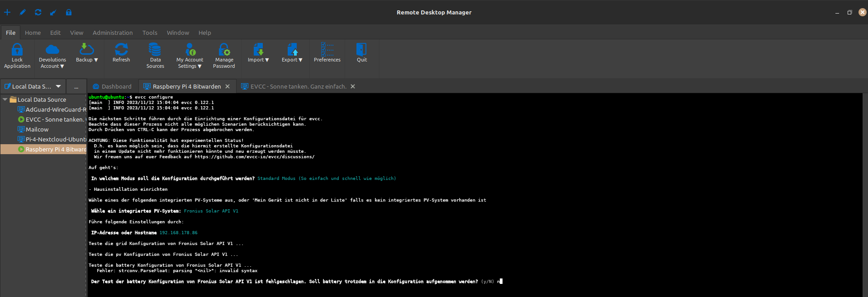Click the Lock Application icon

coord(17,49)
